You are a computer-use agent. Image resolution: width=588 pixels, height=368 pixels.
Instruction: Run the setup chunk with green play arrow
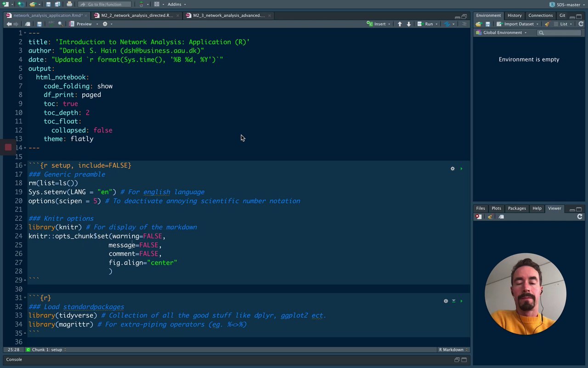click(461, 169)
